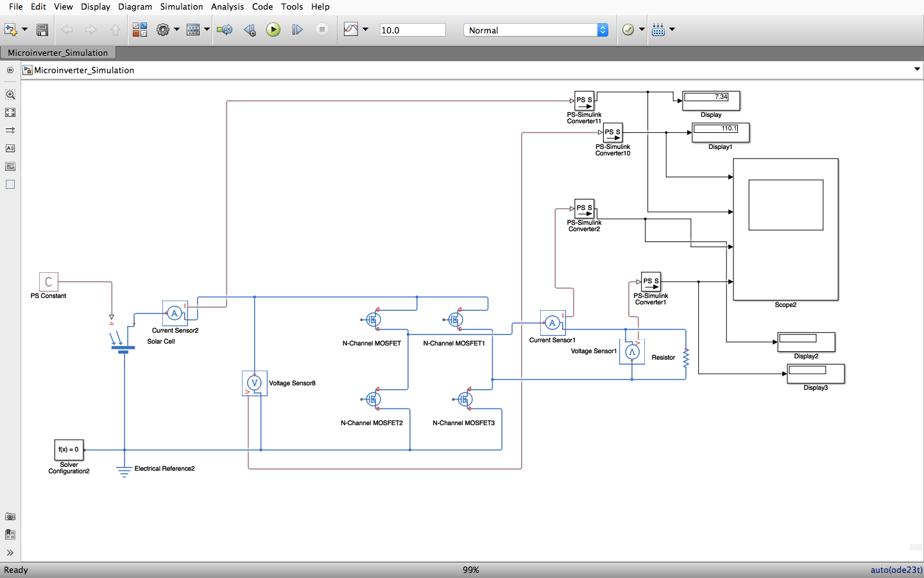Click the Fit to View palette icon
The height and width of the screenshot is (578, 924).
click(x=10, y=112)
